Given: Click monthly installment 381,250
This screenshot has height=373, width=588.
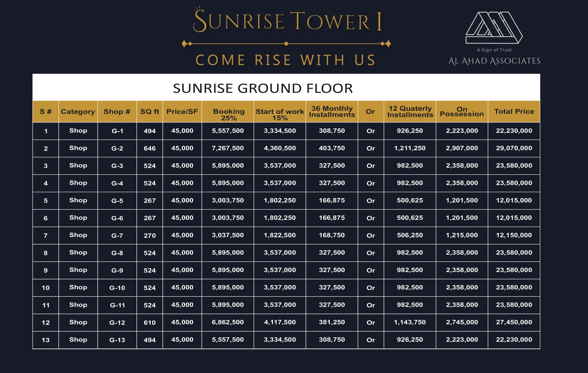Looking at the screenshot, I should [332, 322].
